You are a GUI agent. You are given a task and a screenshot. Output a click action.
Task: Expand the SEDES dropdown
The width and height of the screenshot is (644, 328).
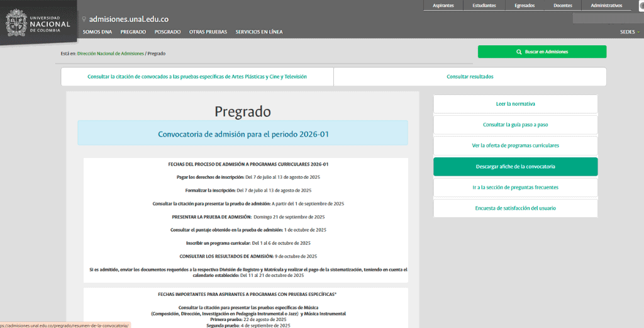[x=630, y=31]
